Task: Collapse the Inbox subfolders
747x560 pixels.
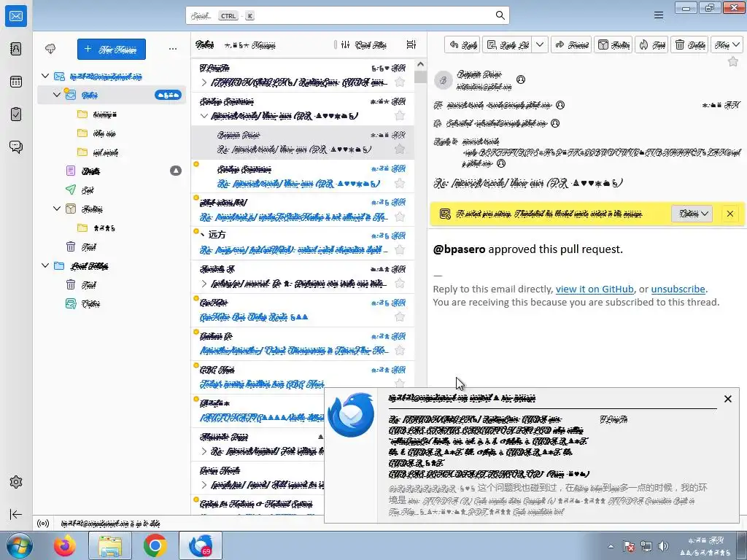Action: tap(57, 94)
